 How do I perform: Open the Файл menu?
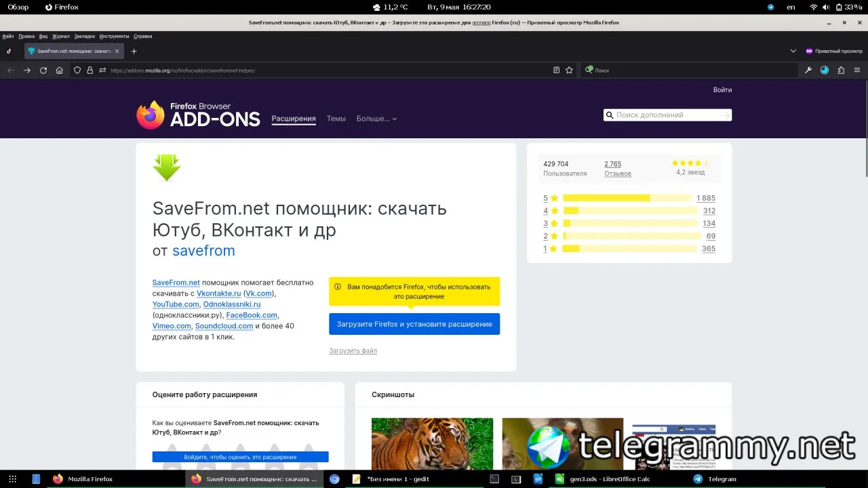8,37
